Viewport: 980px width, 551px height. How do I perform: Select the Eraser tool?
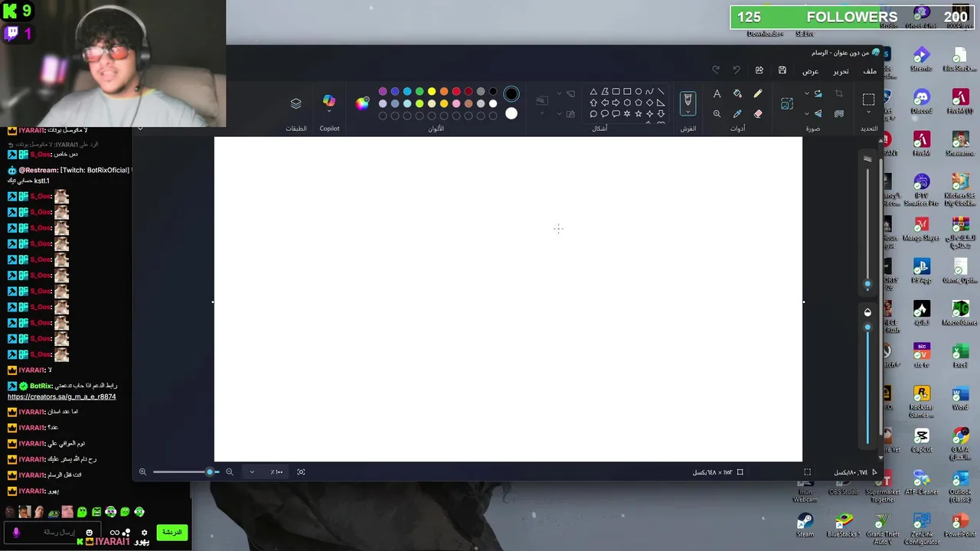[757, 113]
